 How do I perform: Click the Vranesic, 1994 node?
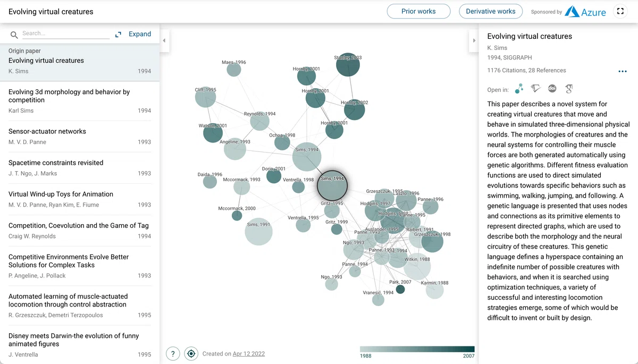click(x=378, y=300)
